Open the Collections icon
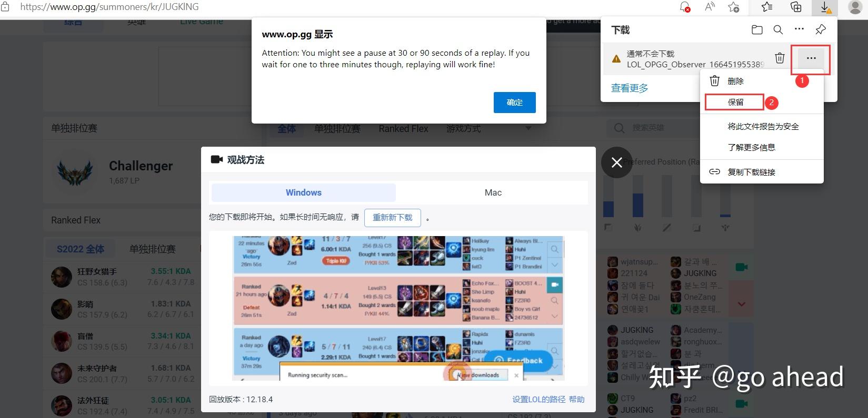 point(796,7)
